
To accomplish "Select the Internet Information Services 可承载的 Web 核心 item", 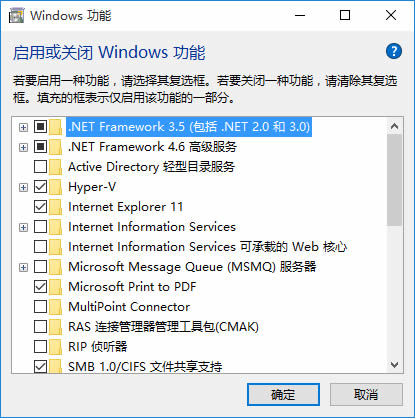I will (x=207, y=247).
